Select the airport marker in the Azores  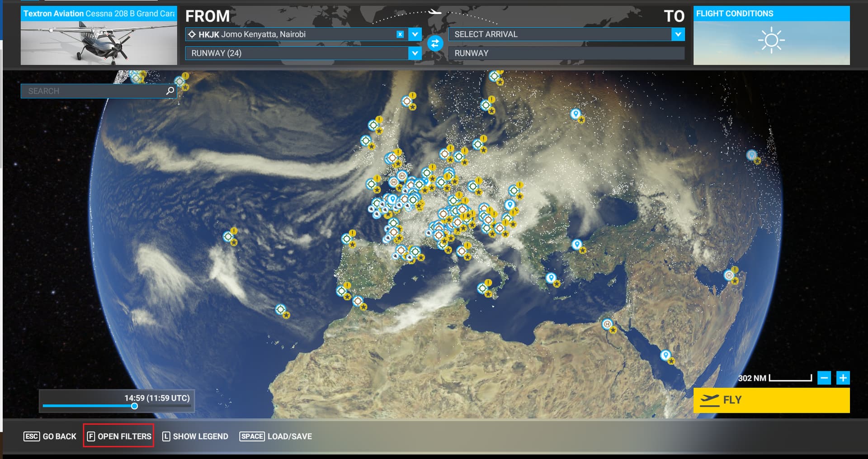228,237
